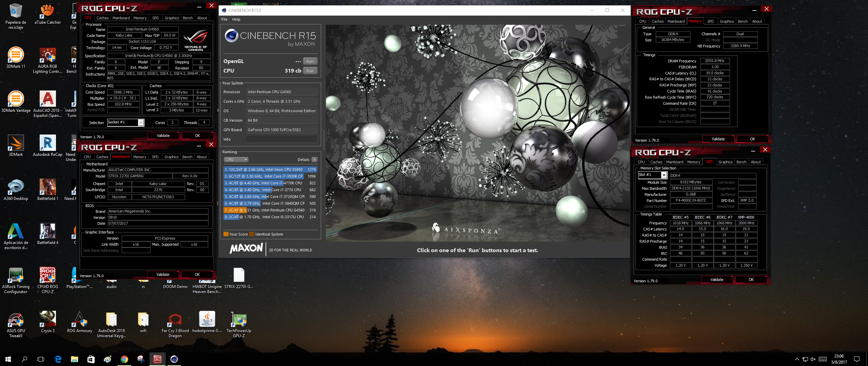Click Validate in CPU-Z Memory window
868x366 pixels.
(718, 139)
